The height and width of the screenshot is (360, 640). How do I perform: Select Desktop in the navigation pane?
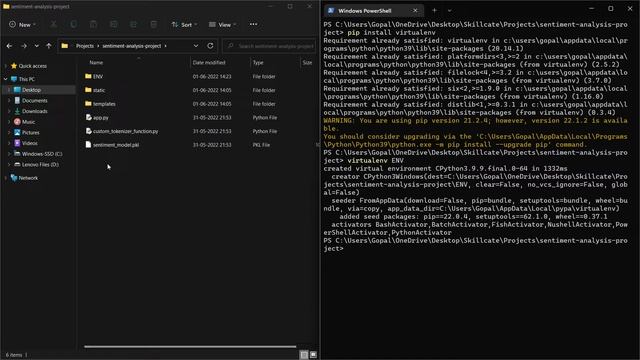pyautogui.click(x=31, y=90)
